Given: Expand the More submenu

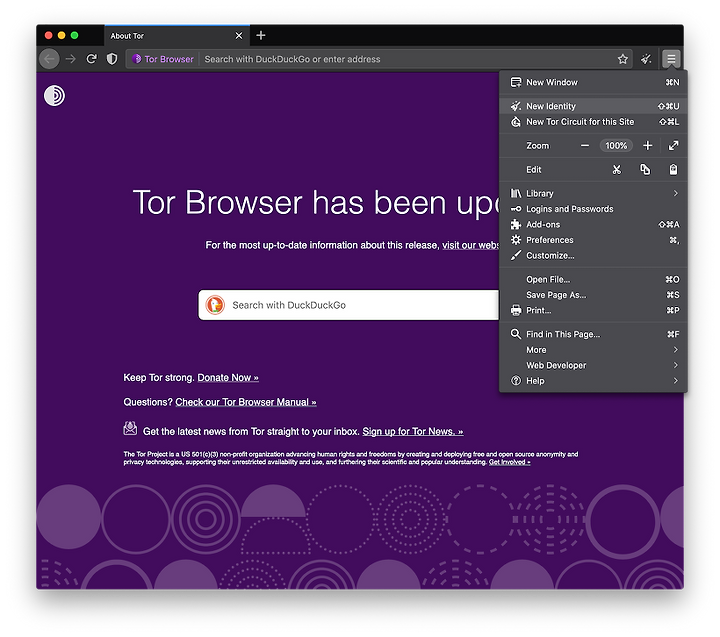Looking at the screenshot, I should click(593, 350).
